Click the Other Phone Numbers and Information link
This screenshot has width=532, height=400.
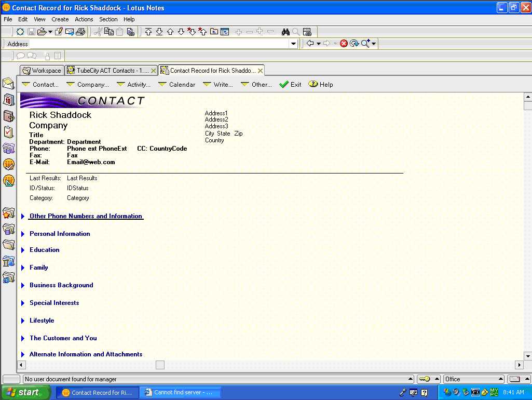coord(86,216)
